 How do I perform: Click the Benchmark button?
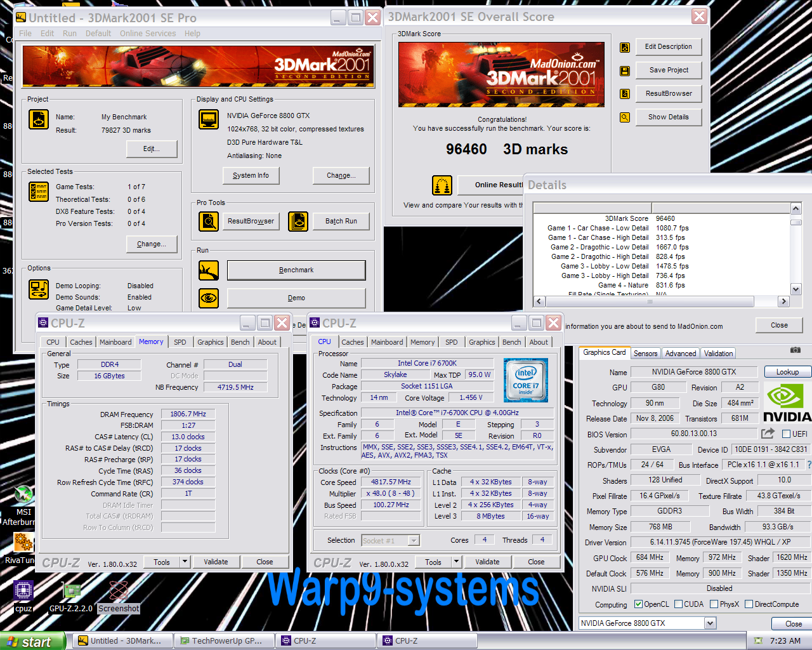296,270
